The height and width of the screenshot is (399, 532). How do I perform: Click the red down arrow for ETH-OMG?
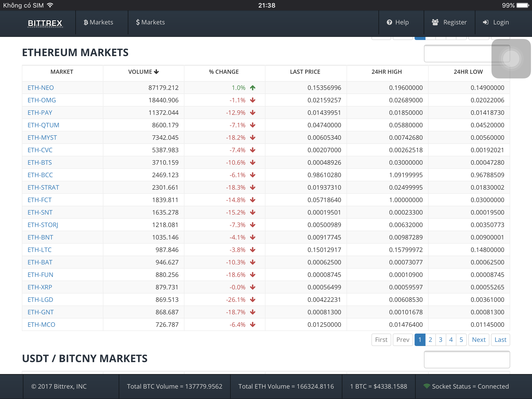[x=253, y=100]
